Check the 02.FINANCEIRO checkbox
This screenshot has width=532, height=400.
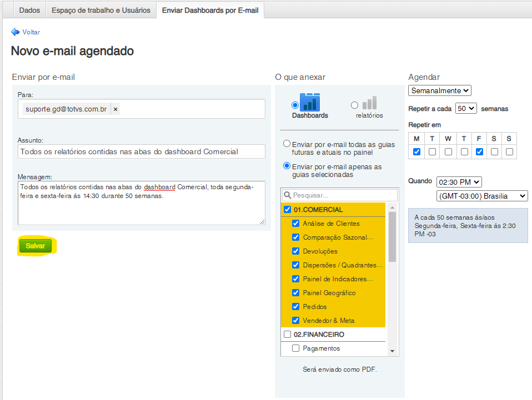pos(287,334)
